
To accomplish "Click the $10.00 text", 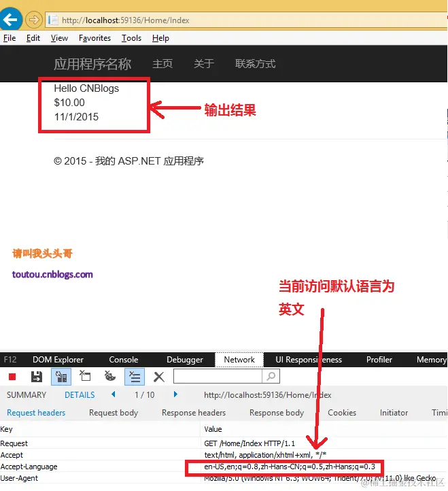I will coord(69,103).
